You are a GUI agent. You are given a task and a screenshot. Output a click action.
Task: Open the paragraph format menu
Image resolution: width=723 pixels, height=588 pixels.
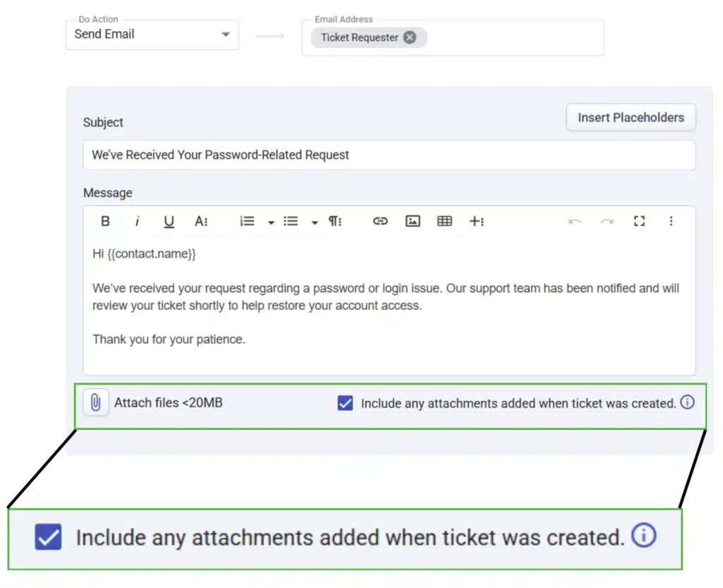pos(335,222)
